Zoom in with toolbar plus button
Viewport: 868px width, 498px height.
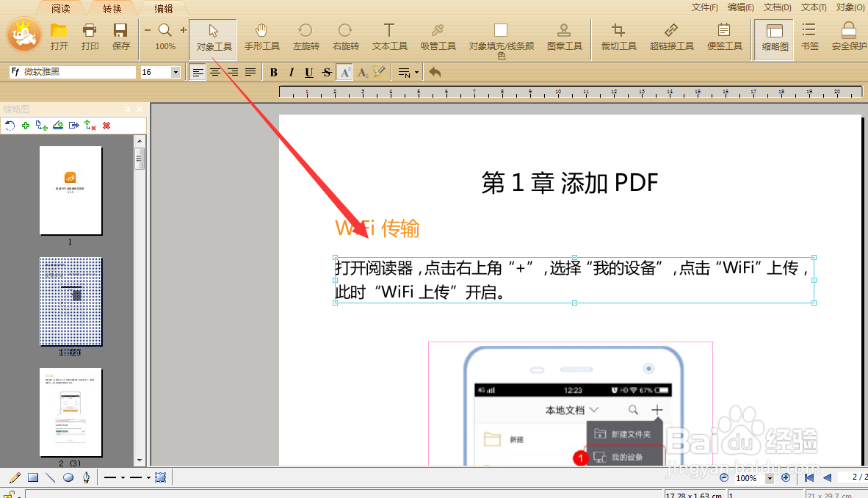[184, 30]
